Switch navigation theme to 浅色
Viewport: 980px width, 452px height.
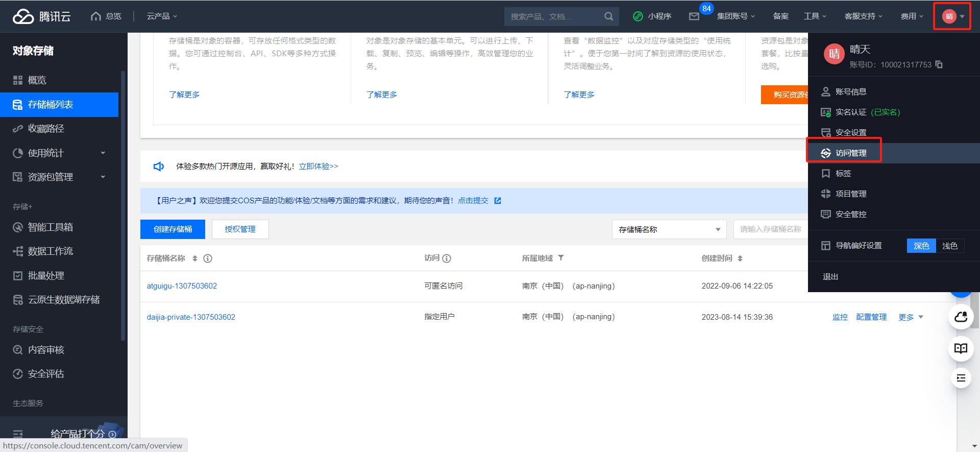pos(949,246)
